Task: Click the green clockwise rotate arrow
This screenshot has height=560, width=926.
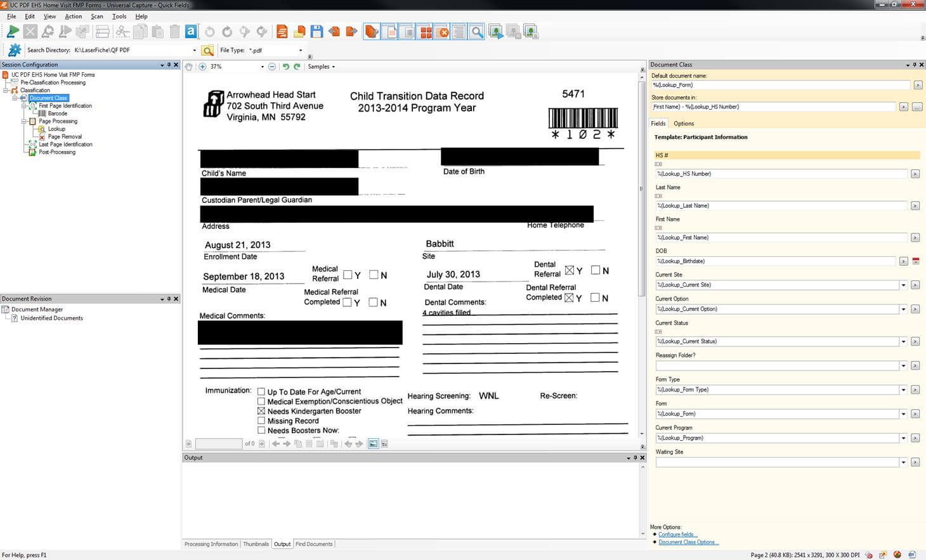Action: tap(296, 67)
